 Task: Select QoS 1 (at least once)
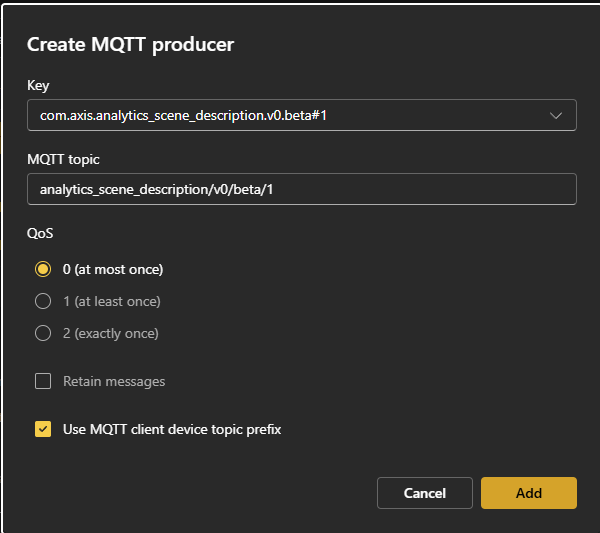click(43, 301)
